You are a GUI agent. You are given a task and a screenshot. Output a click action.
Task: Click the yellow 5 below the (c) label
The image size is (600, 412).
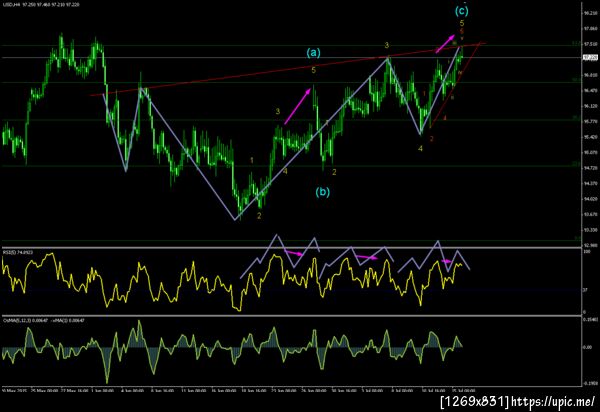(462, 23)
